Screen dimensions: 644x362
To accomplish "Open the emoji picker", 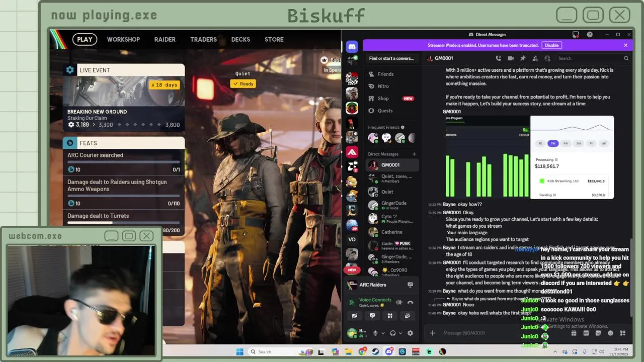I will (610, 333).
